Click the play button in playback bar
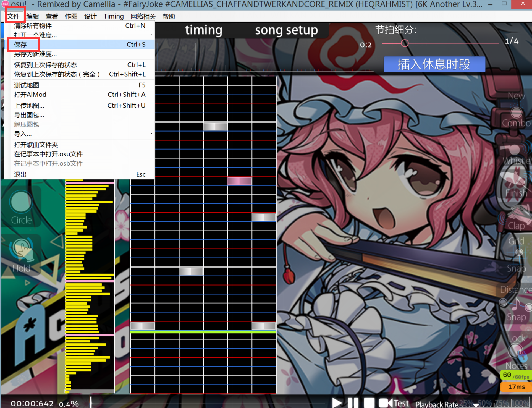532x408 pixels. coord(337,403)
